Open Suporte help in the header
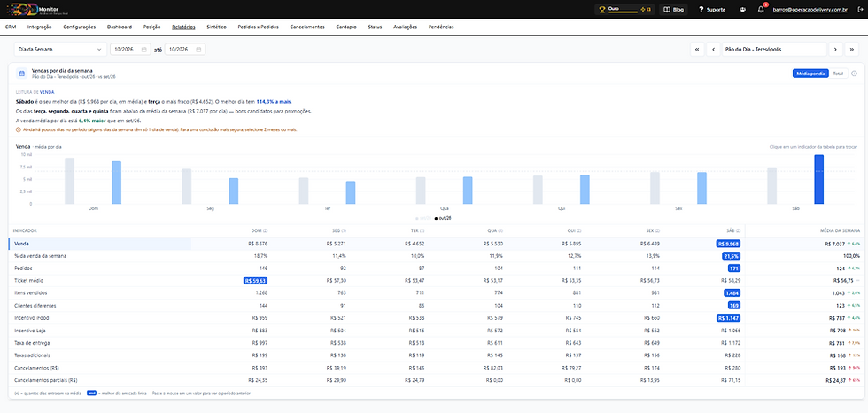The width and height of the screenshot is (868, 413). click(712, 10)
